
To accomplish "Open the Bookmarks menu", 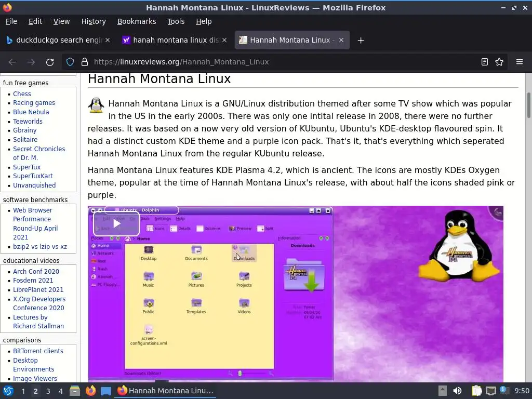I will coord(137,21).
